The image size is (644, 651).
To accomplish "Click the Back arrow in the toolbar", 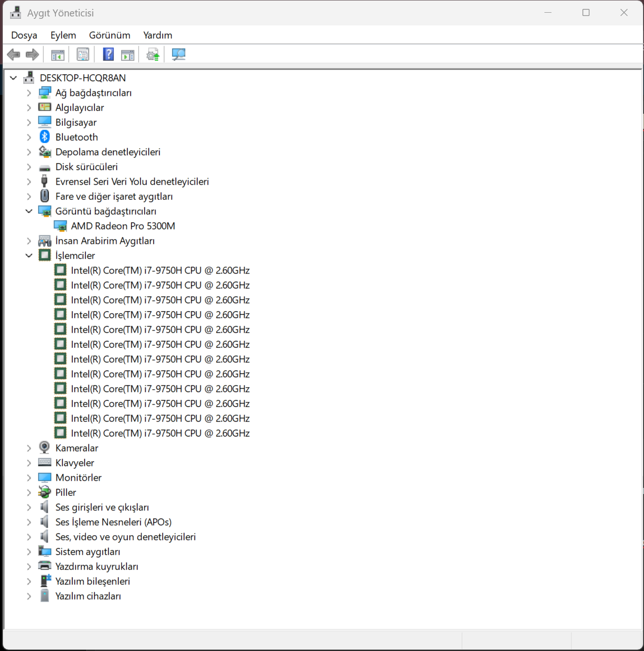I will (14, 55).
